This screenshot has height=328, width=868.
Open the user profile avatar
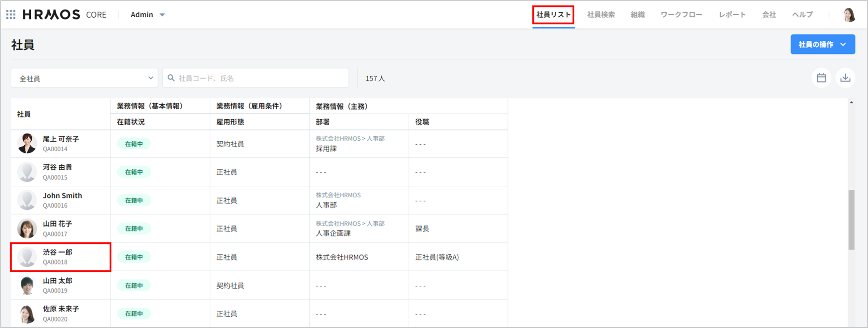pyautogui.click(x=849, y=15)
